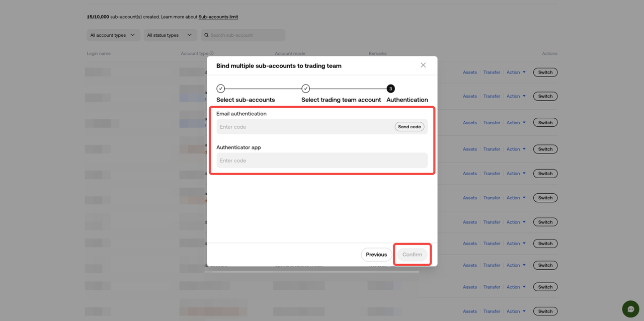Open the Sub-accounts limit link
This screenshot has width=644, height=321.
coord(218,17)
